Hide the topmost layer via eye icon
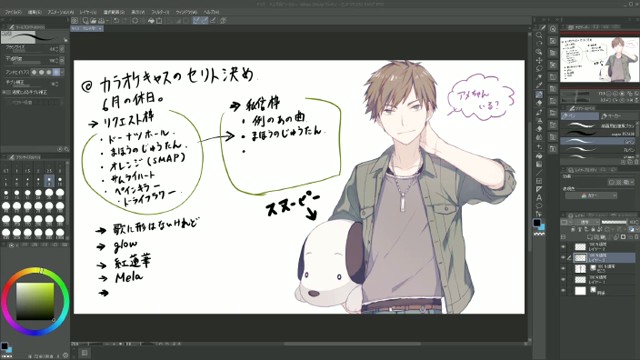Viewport: 640px width, 360px height. point(564,247)
